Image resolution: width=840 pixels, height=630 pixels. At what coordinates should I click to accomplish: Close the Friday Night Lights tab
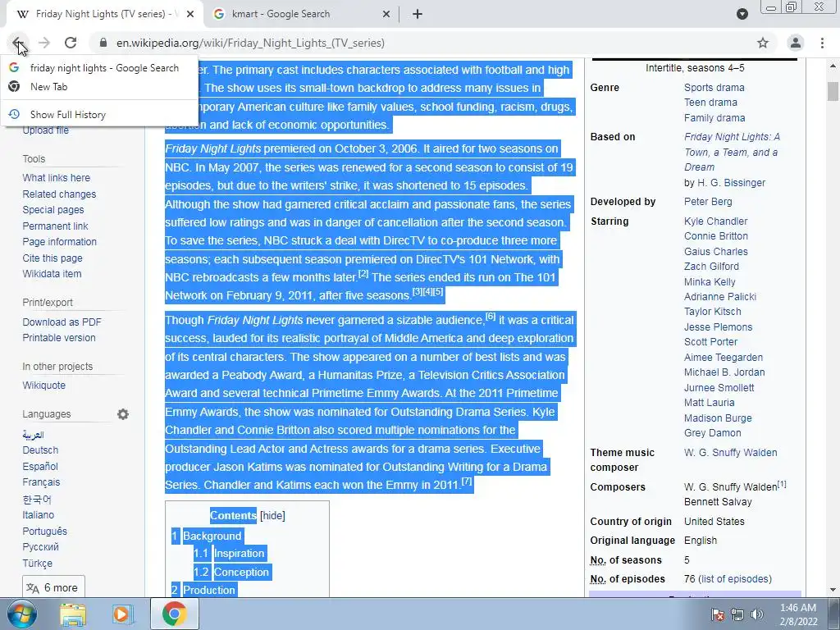[x=190, y=14]
